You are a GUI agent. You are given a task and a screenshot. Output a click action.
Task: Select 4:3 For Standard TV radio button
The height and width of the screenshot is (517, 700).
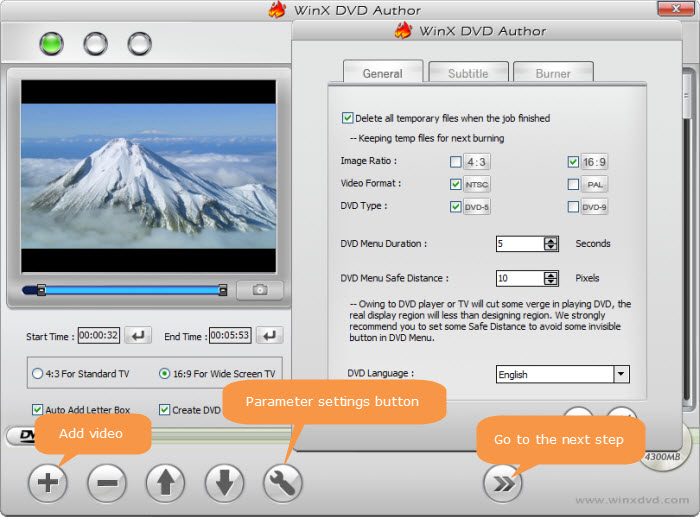tap(38, 374)
